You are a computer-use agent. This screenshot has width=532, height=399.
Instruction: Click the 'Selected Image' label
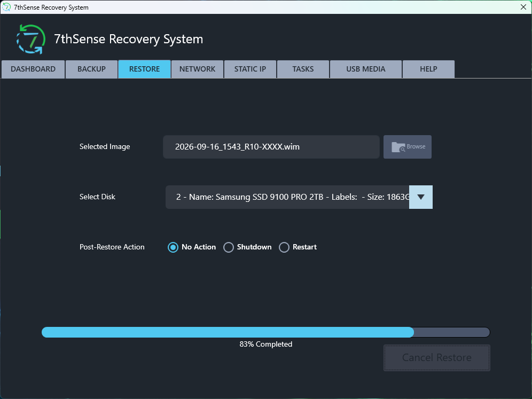pos(105,146)
